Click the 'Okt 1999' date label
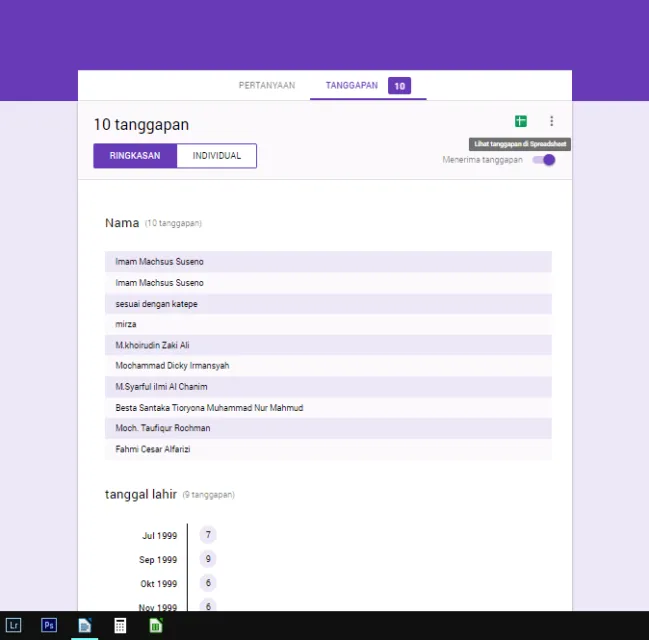The width and height of the screenshot is (649, 640). (159, 584)
